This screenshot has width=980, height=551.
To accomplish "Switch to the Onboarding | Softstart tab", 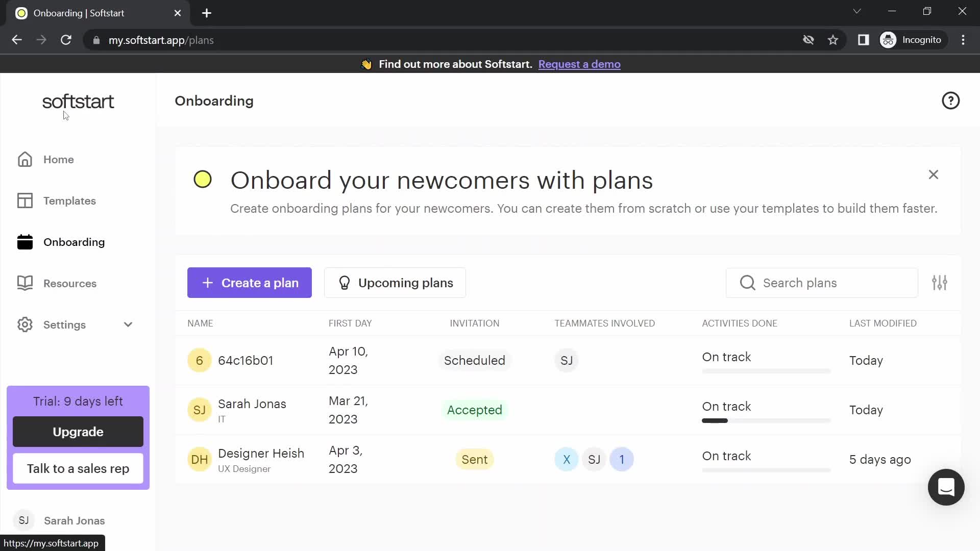I will (97, 13).
